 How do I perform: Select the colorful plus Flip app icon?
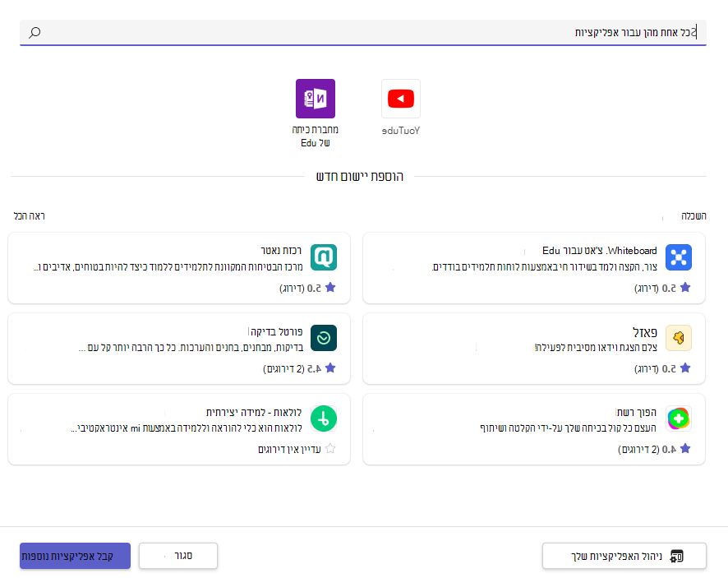[x=679, y=418]
